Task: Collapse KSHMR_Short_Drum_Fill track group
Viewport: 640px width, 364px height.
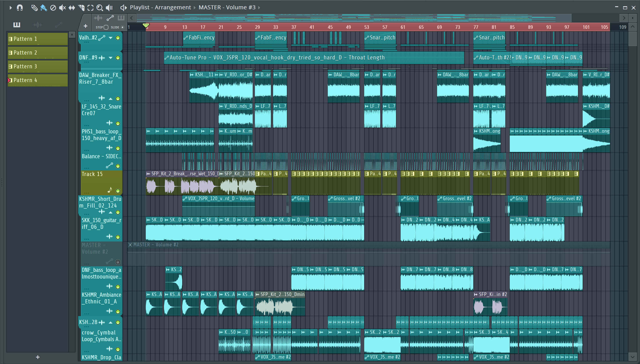Action: (110, 212)
